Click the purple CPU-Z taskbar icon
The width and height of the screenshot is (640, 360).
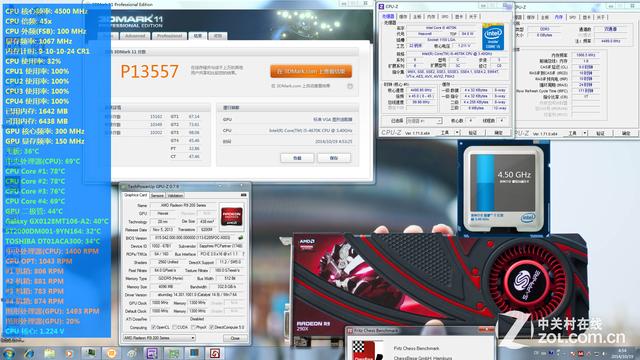152,353
